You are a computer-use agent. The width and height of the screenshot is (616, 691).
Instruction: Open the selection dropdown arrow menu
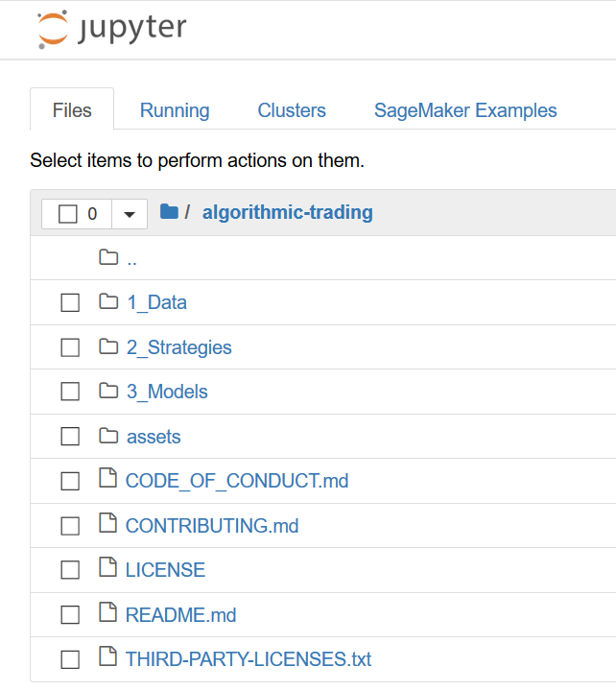(130, 214)
